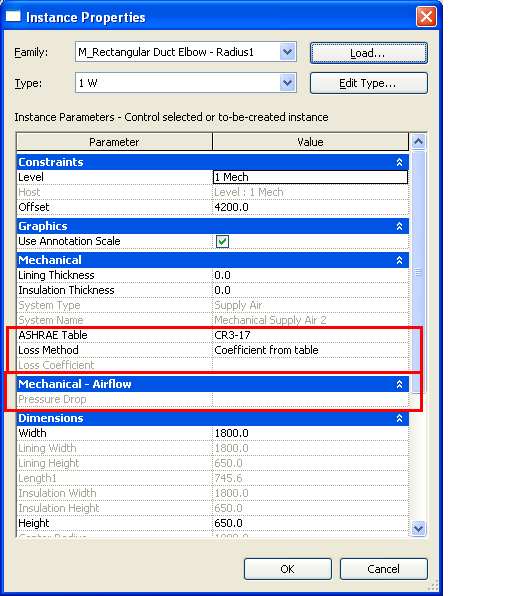Select ASHRAE Table value CR3-17

310,335
